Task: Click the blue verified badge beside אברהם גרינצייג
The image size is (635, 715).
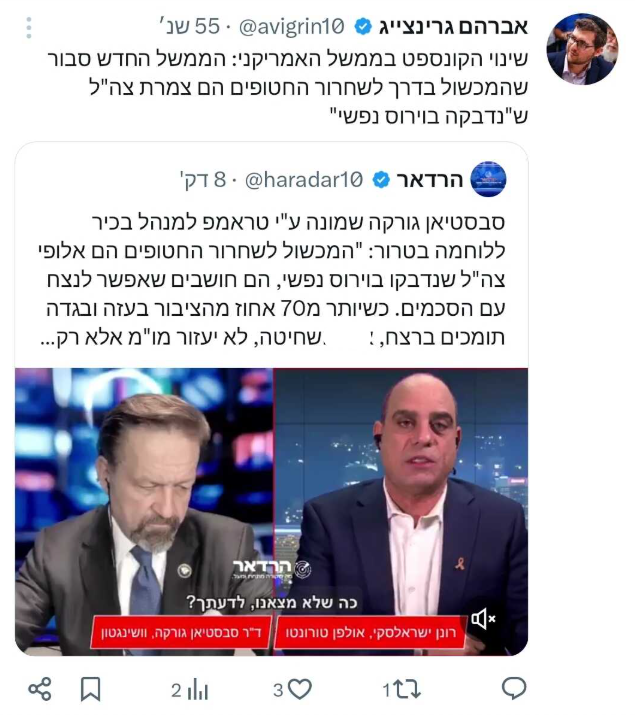Action: coord(363,27)
